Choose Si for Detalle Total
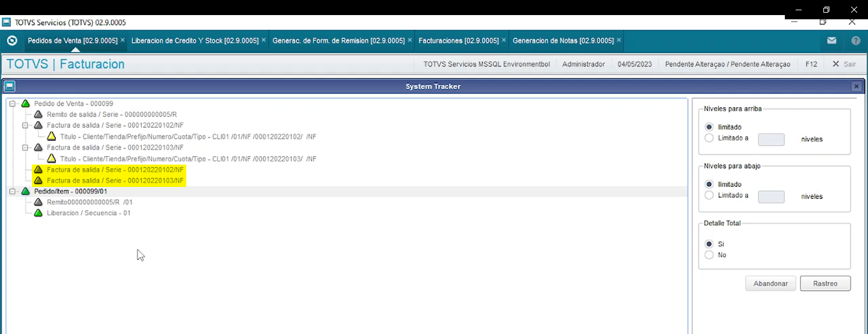This screenshot has height=334, width=868. click(x=709, y=244)
